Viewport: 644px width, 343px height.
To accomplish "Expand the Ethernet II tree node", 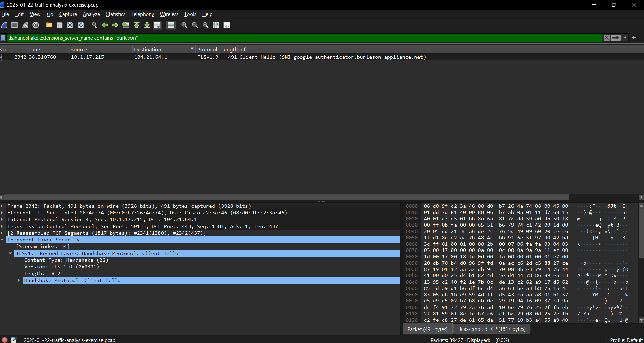I will tap(2, 213).
